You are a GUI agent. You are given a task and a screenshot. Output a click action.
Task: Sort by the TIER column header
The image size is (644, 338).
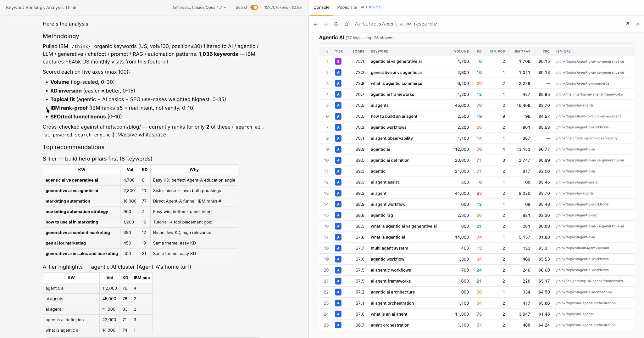(x=339, y=51)
